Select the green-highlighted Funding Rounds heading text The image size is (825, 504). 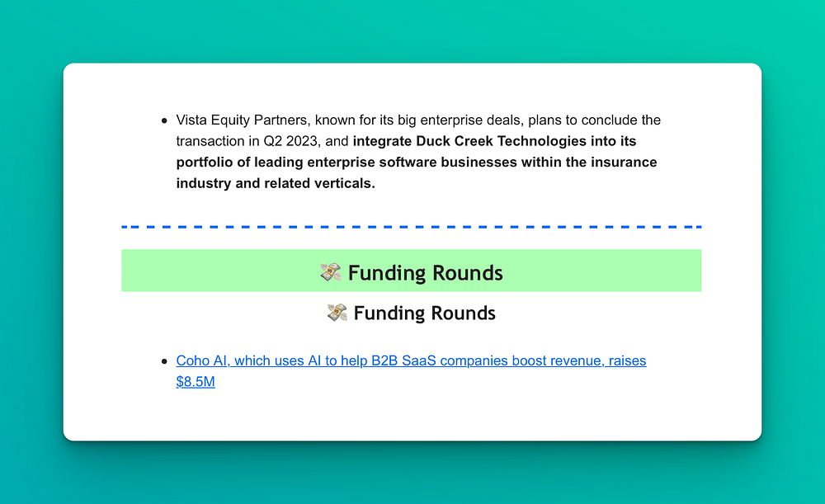pyautogui.click(x=425, y=273)
